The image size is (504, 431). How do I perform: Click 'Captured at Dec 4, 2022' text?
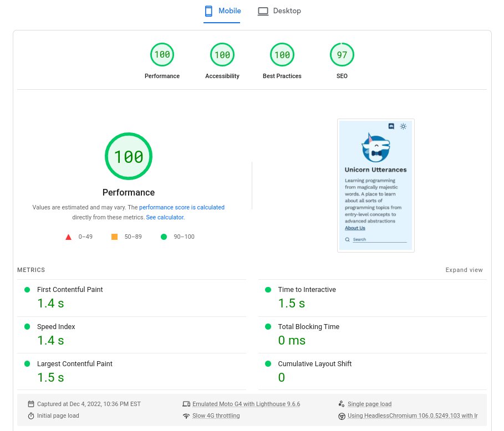point(89,404)
